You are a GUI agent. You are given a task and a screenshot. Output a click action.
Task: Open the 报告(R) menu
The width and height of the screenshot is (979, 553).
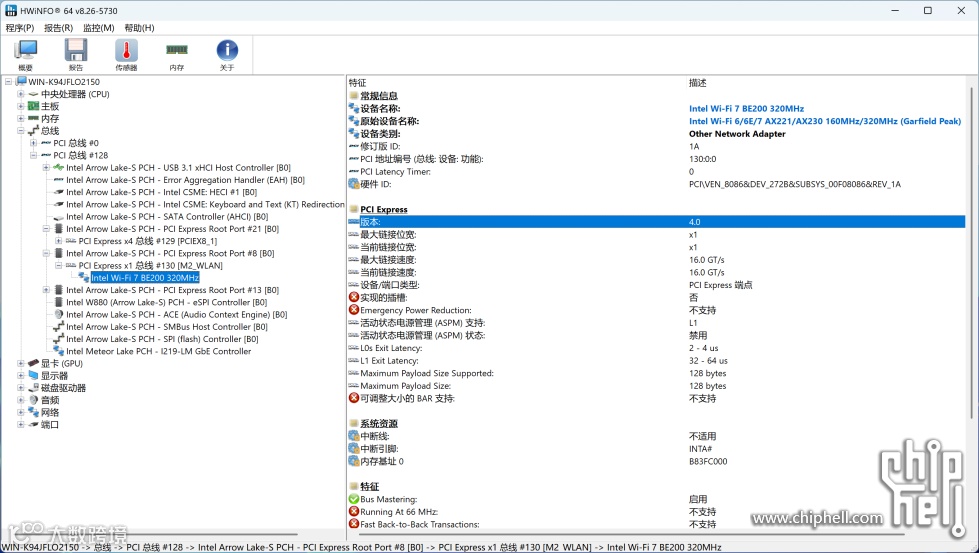coord(59,28)
